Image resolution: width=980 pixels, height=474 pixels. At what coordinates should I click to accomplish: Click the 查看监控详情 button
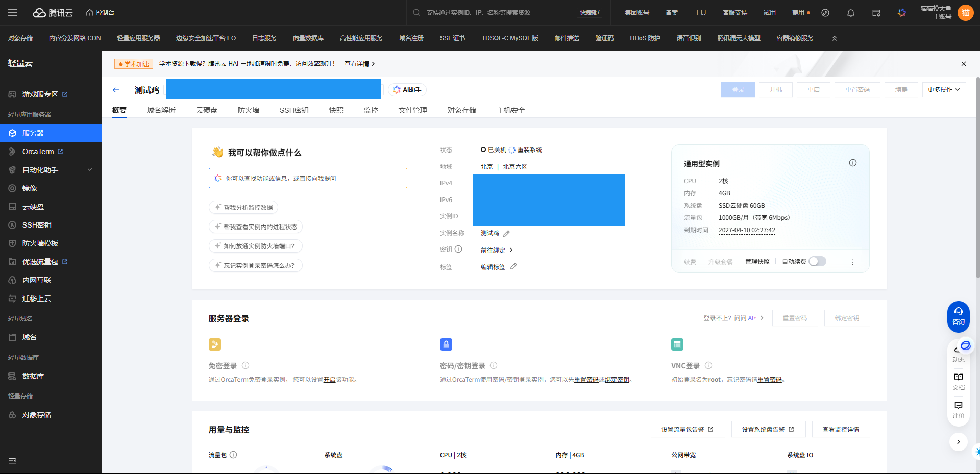click(841, 430)
